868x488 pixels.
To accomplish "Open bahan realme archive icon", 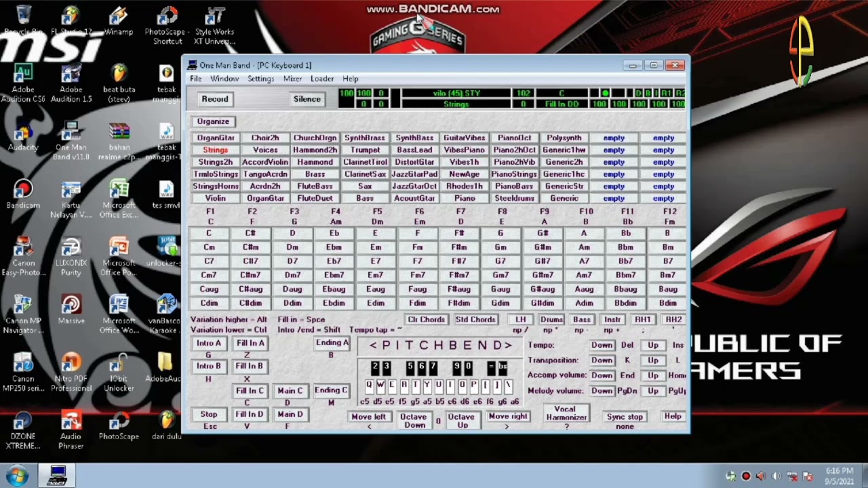I will pyautogui.click(x=119, y=141).
